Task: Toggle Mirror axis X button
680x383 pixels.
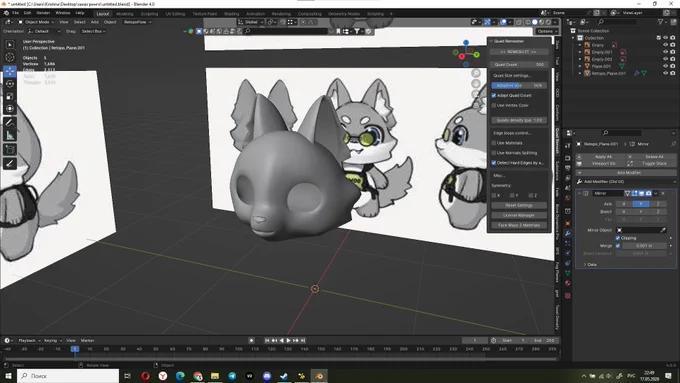Action: tap(624, 204)
